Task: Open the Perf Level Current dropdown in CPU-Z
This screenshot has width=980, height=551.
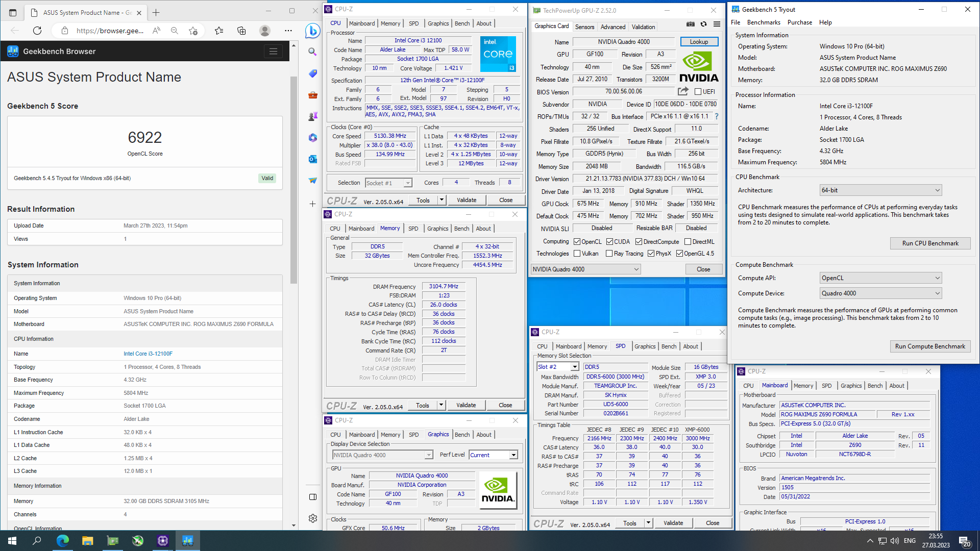Action: pyautogui.click(x=493, y=455)
